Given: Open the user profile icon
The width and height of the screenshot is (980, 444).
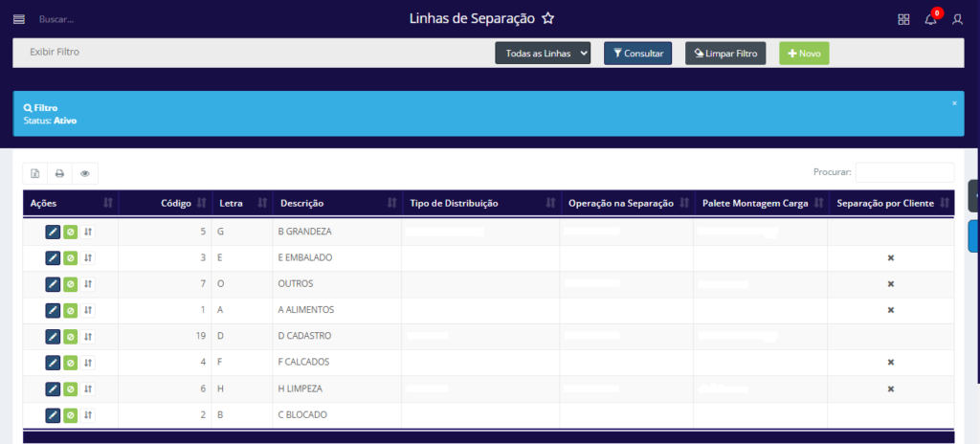Looking at the screenshot, I should coord(957,19).
